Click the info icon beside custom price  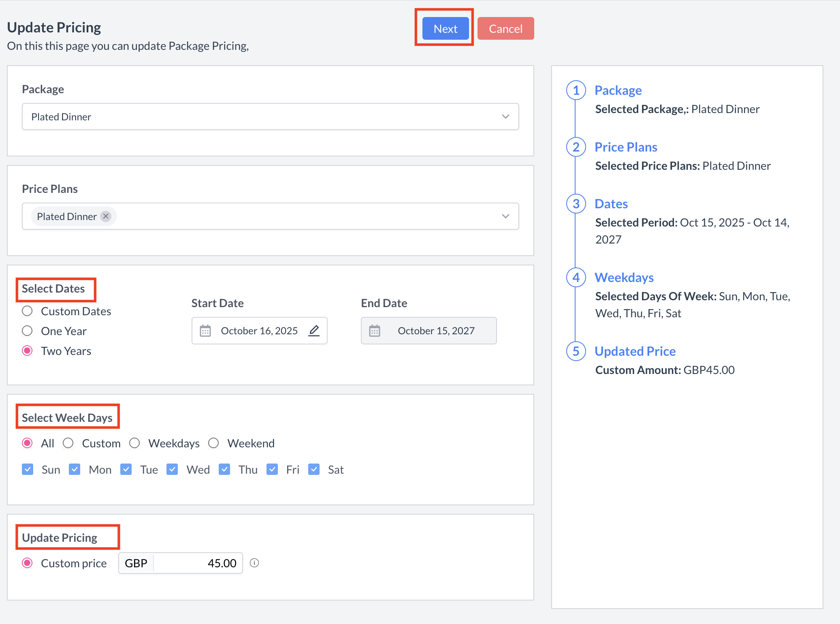point(254,563)
